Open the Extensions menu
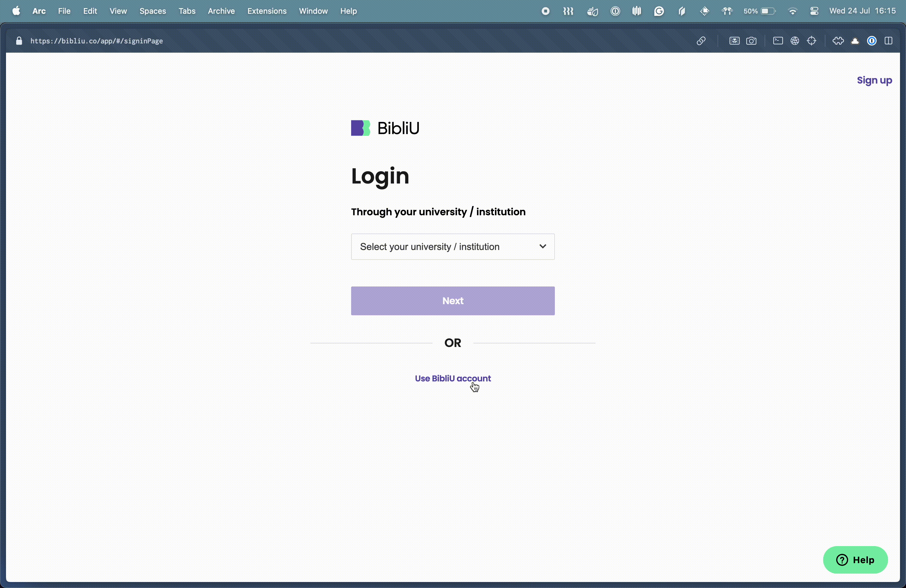The height and width of the screenshot is (588, 906). 267,11
